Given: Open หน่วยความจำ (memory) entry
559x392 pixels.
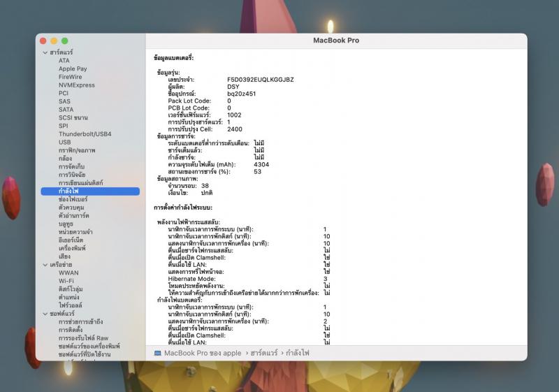Looking at the screenshot, I should [75, 232].
